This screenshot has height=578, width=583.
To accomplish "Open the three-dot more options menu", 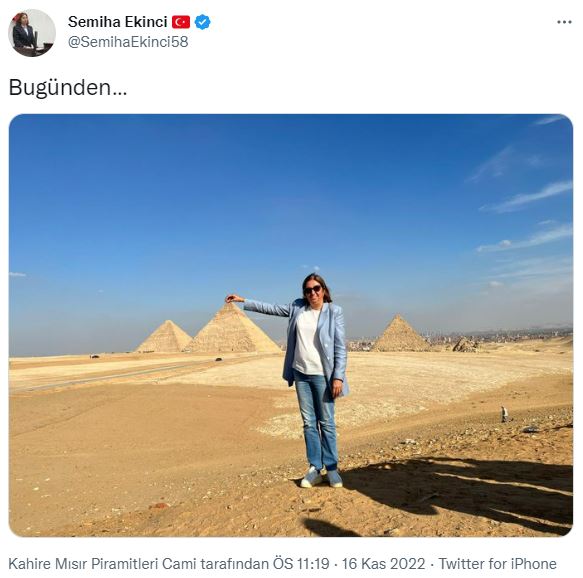I will [x=564, y=22].
